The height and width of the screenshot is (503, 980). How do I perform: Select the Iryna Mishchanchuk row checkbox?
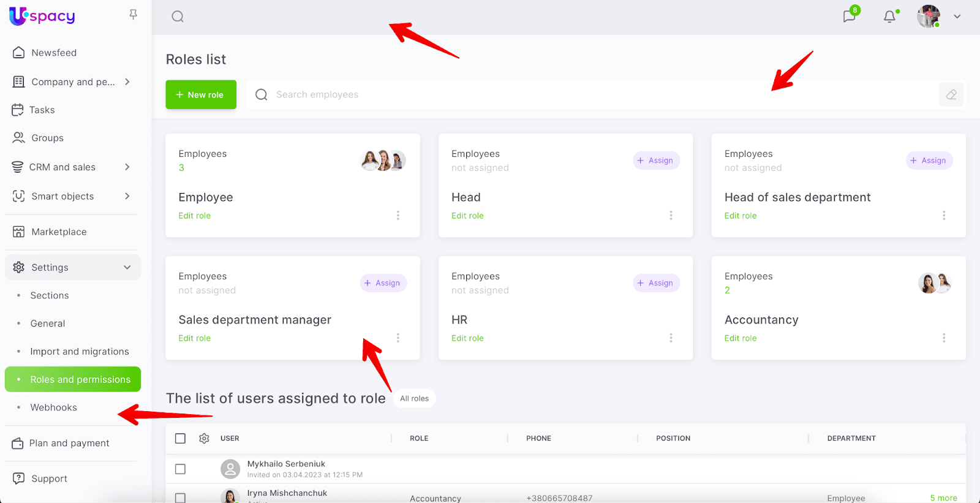coord(180,497)
